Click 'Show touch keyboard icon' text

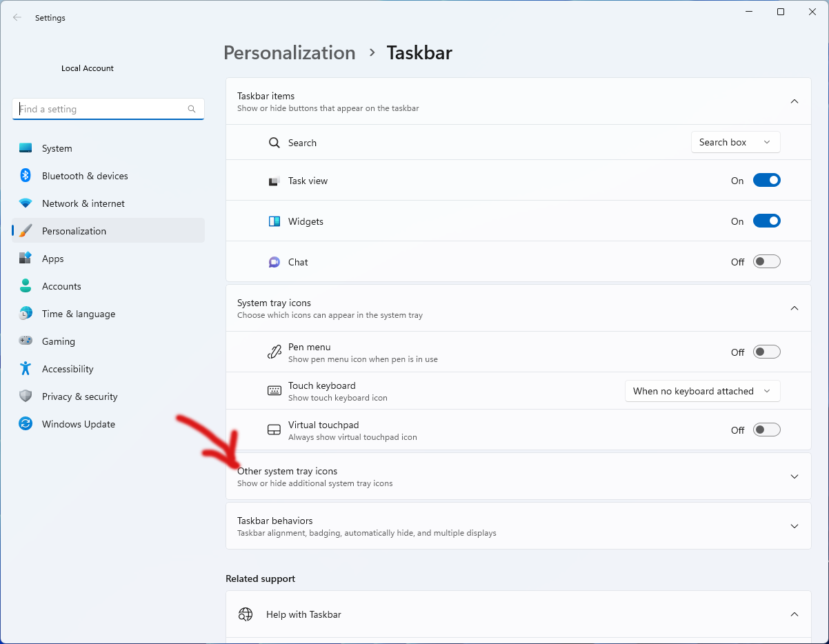[338, 398]
